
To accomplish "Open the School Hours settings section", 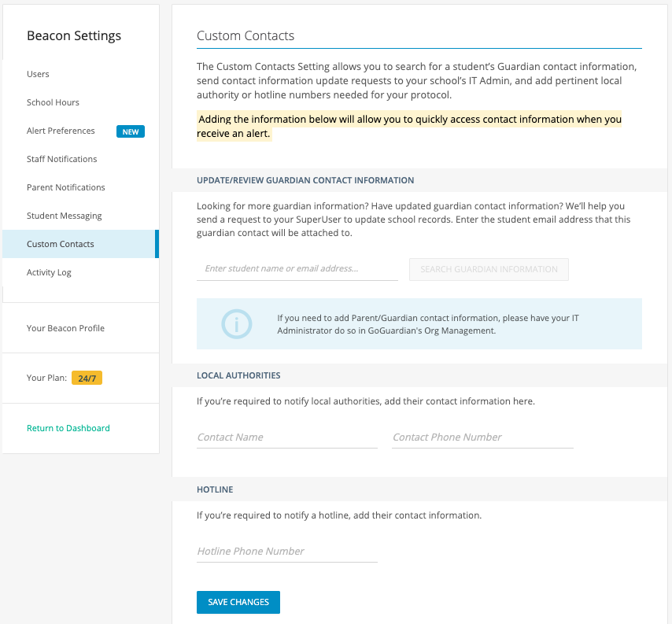I will click(52, 102).
